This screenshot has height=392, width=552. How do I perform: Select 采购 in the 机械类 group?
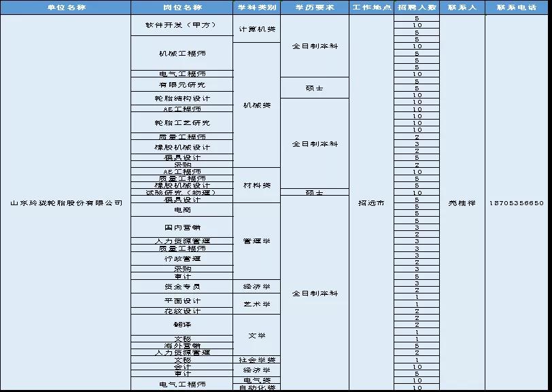pos(182,164)
